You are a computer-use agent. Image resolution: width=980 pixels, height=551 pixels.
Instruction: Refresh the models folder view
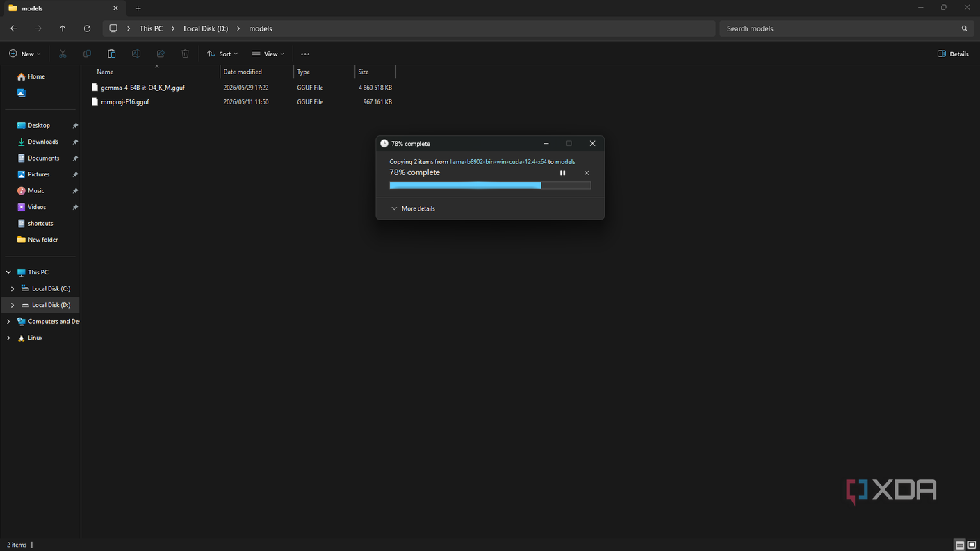click(87, 28)
